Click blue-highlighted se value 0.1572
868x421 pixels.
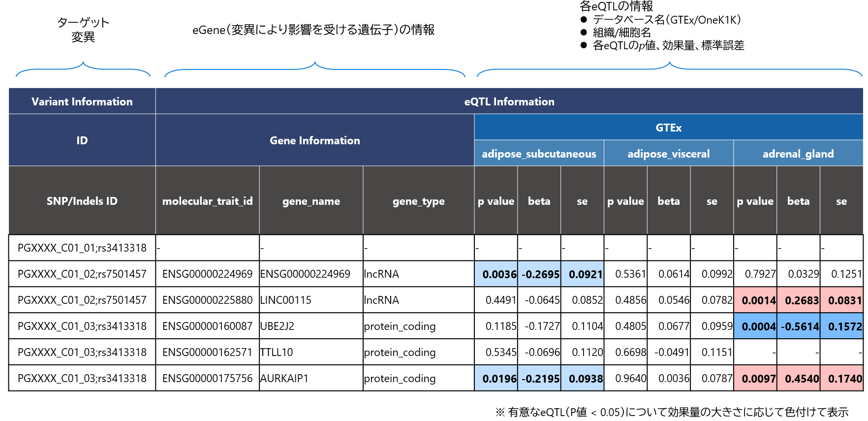tap(842, 326)
